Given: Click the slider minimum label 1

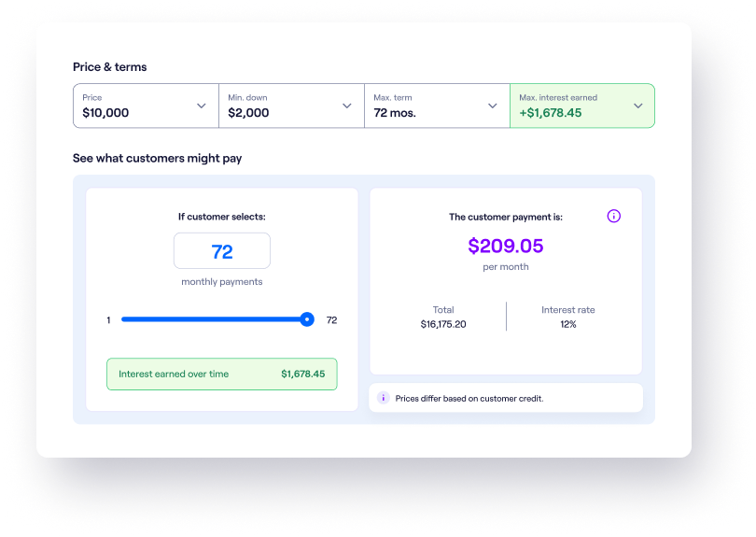Looking at the screenshot, I should click(108, 320).
